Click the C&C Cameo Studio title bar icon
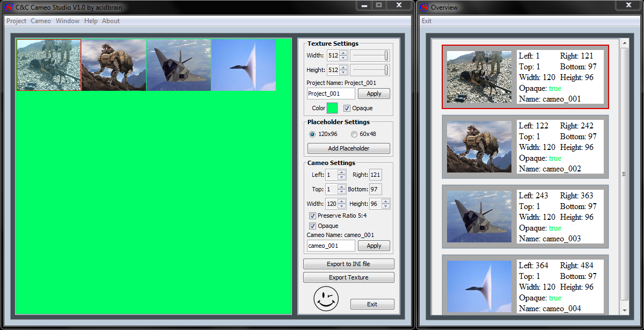 click(9, 7)
